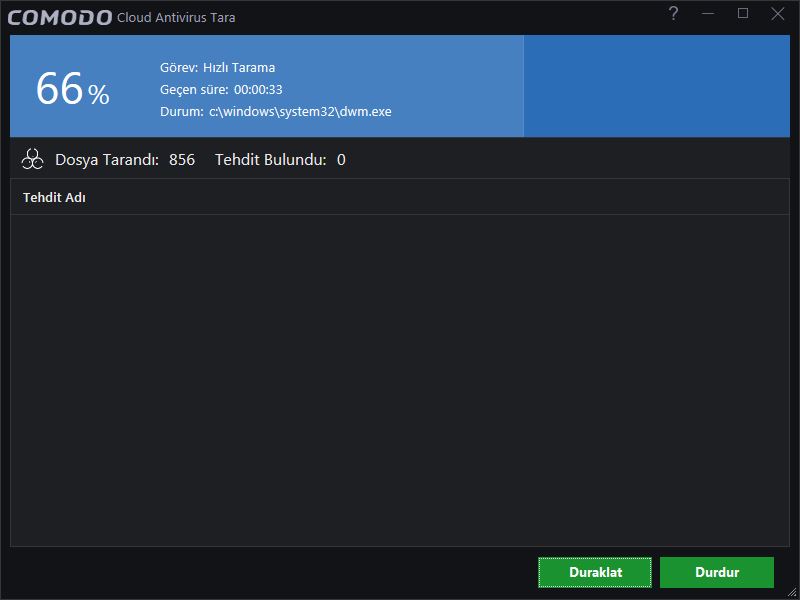
Task: Close the Comodo scan window
Action: coord(778,13)
